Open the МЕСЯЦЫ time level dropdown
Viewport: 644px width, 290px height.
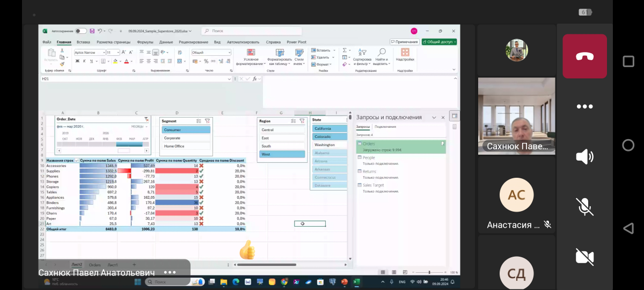tap(139, 126)
